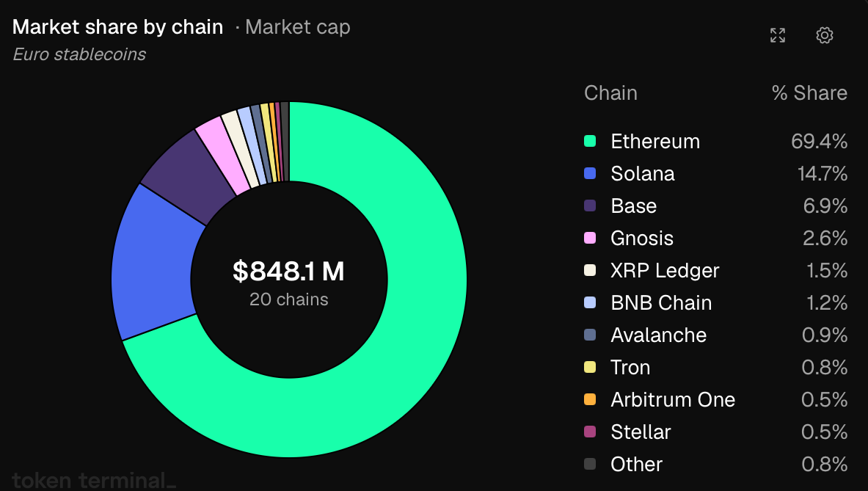
Task: Click the fullscreen expand icon
Action: pyautogui.click(x=778, y=35)
